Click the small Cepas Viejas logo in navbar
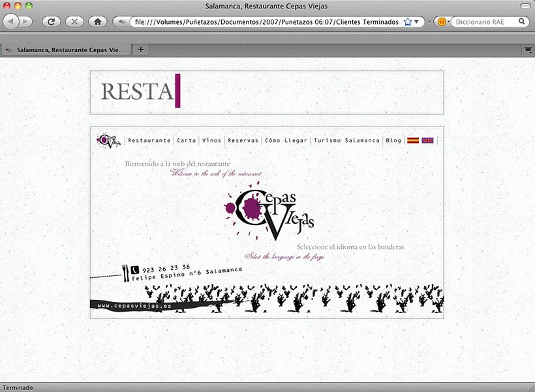 (x=107, y=140)
